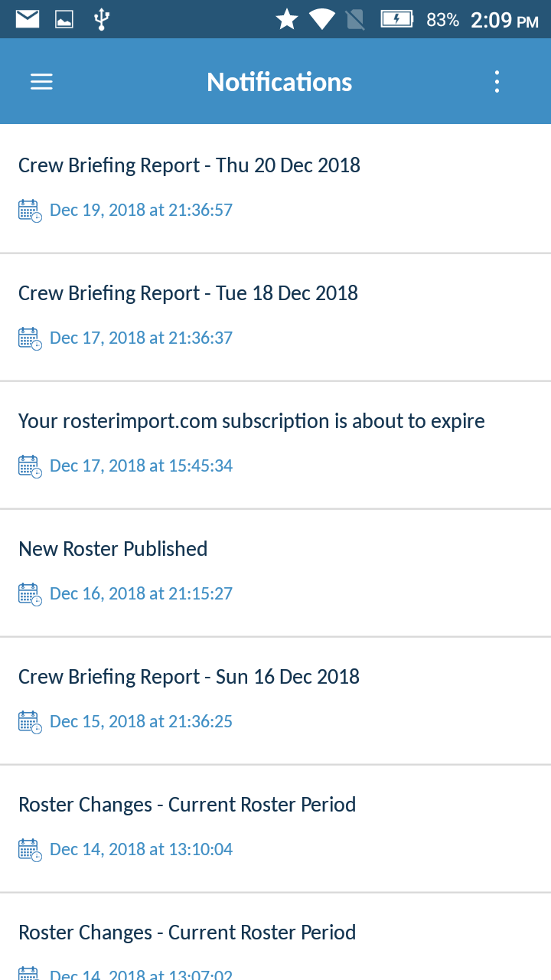551x980 pixels.
Task: Tap the USB icon in status bar
Action: [101, 19]
